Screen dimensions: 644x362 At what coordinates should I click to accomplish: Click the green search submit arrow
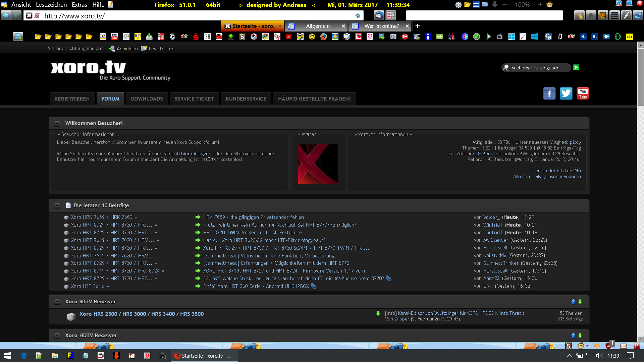[x=576, y=67]
